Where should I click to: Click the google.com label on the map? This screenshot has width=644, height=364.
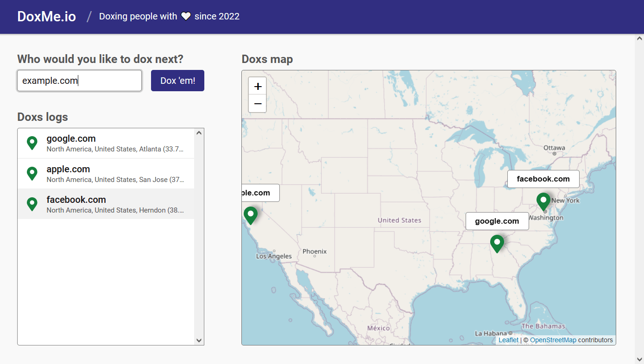click(x=497, y=221)
